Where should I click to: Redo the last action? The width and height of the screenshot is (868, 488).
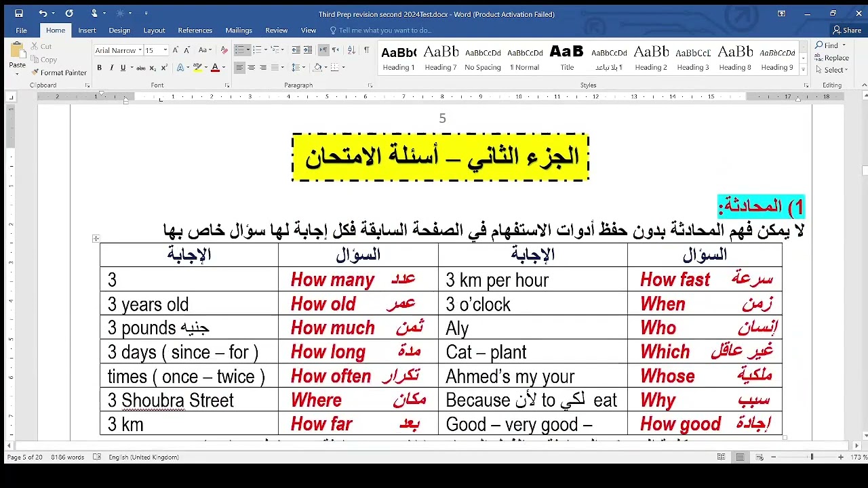pos(69,14)
